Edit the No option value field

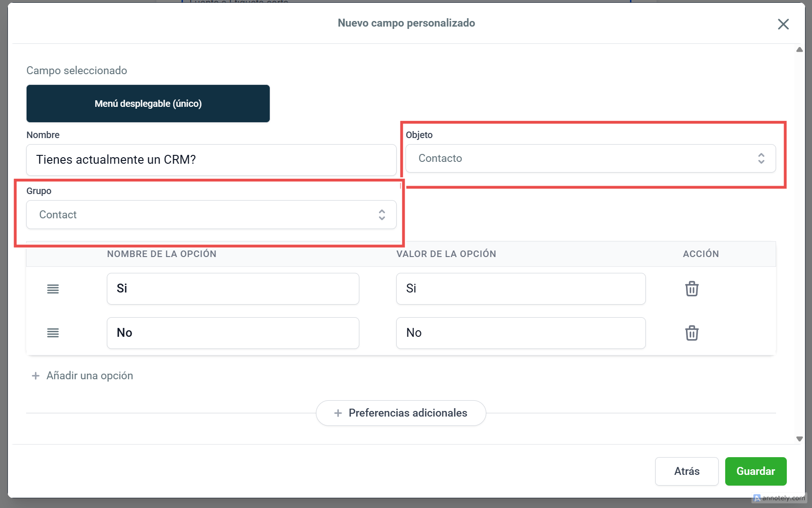point(520,333)
